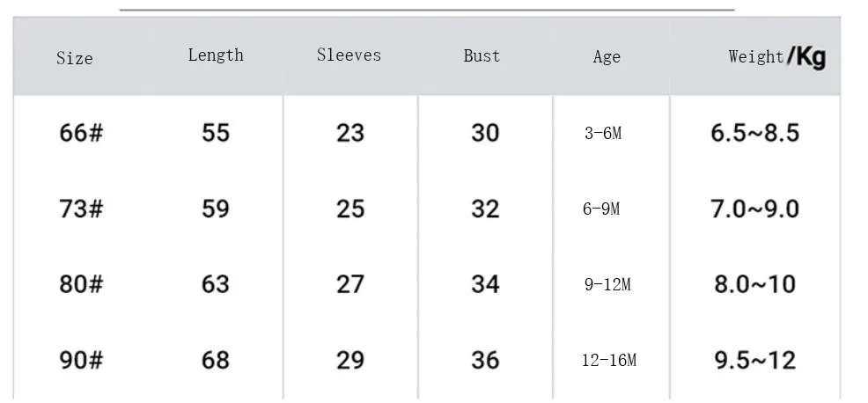The image size is (868, 403).
Task: Click the 8.0~10 weight value
Action: coord(755,284)
